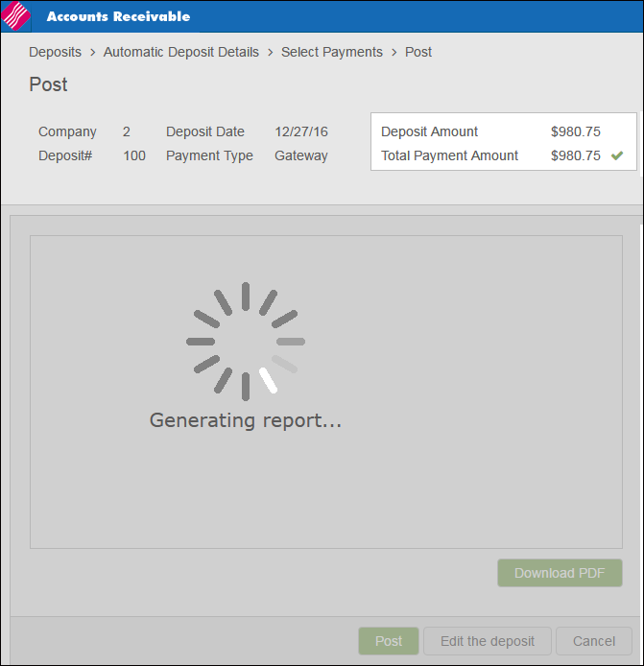Click the Accounts Receivable logo icon
Image resolution: width=644 pixels, height=666 pixels.
pyautogui.click(x=15, y=16)
